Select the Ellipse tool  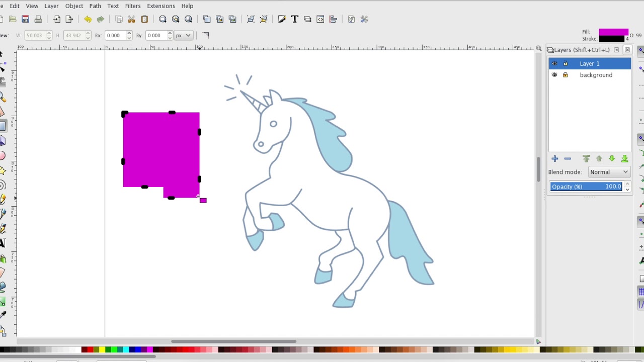2,156
